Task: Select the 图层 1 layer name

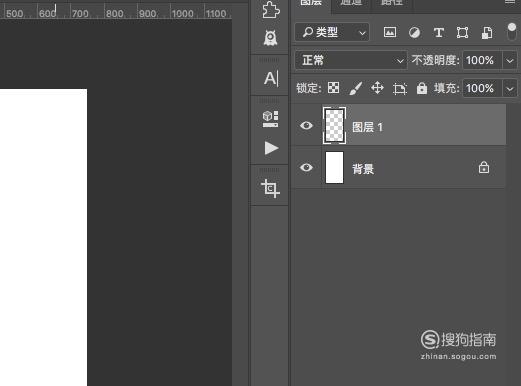Action: pos(367,127)
